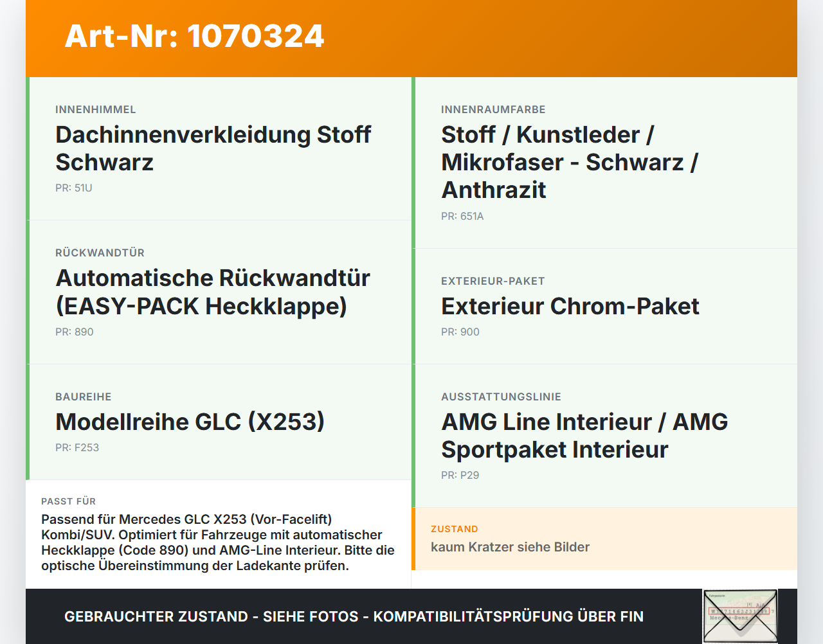The image size is (823, 644).
Task: Click the kaum Kratzer siehe Bilder text
Action: [x=511, y=547]
